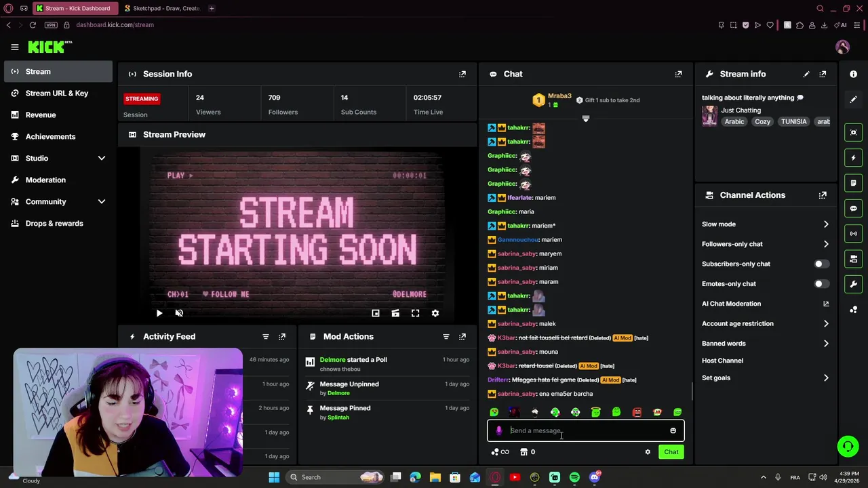
Task: Open Slow mode options
Action: coord(766,224)
